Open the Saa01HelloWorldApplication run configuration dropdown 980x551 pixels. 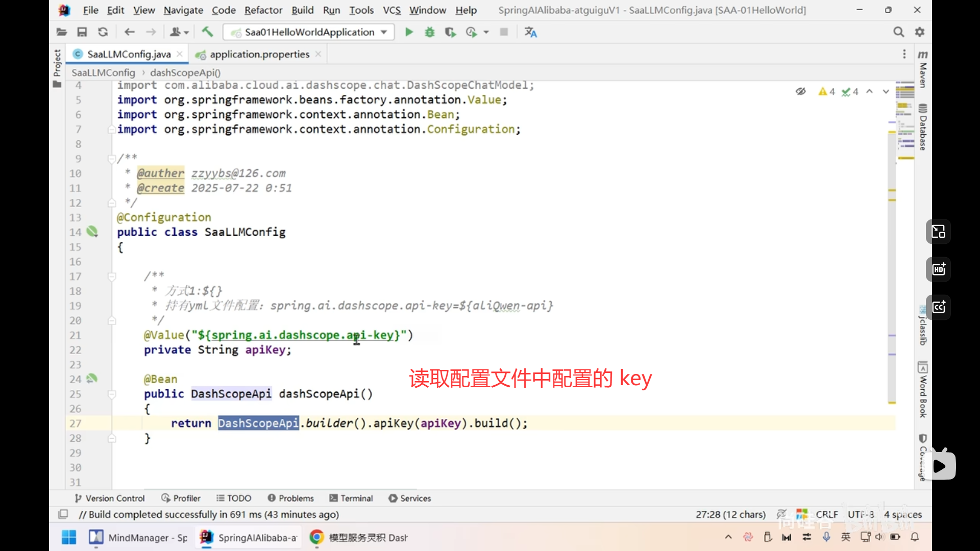309,32
